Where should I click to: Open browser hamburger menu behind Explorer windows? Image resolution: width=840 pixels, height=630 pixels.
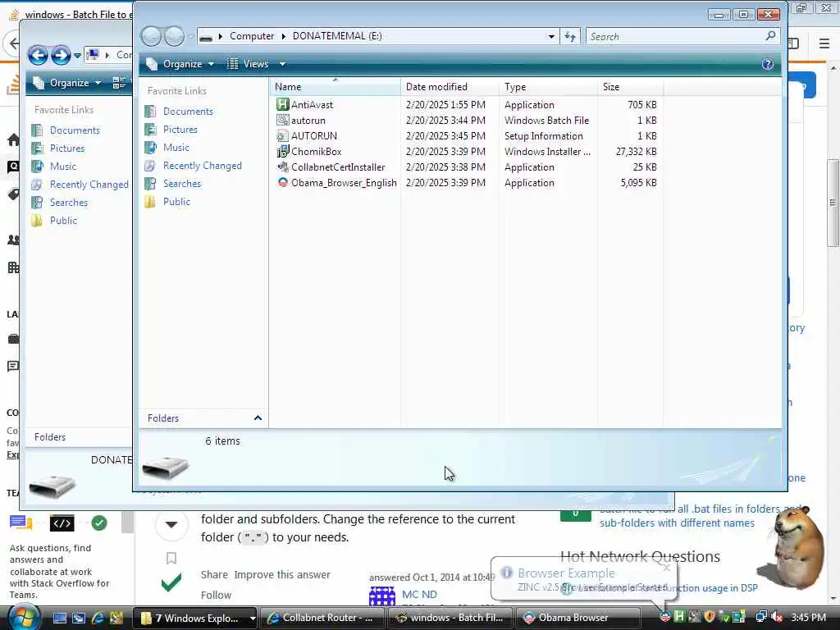(x=824, y=43)
